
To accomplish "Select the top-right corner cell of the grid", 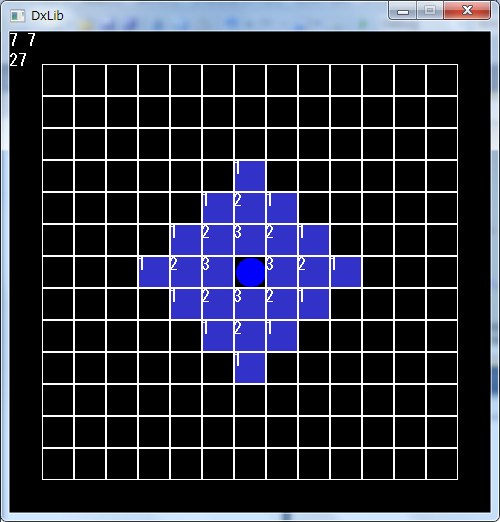I will tap(442, 80).
